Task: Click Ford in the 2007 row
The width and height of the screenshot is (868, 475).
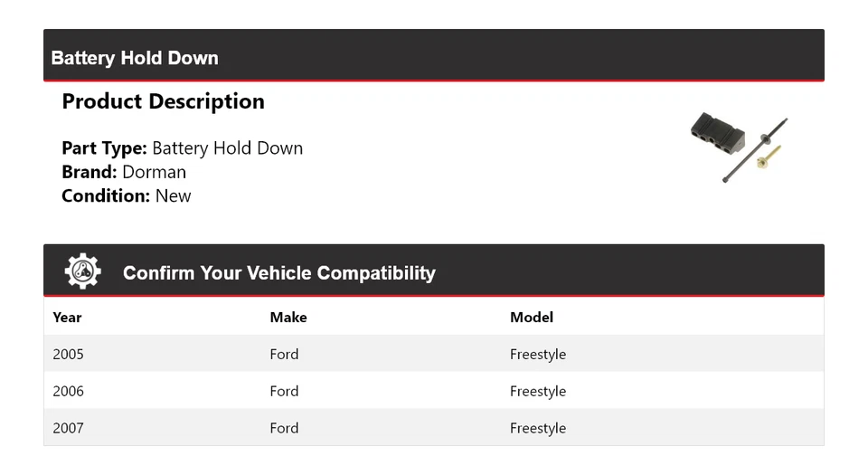Action: click(x=284, y=428)
